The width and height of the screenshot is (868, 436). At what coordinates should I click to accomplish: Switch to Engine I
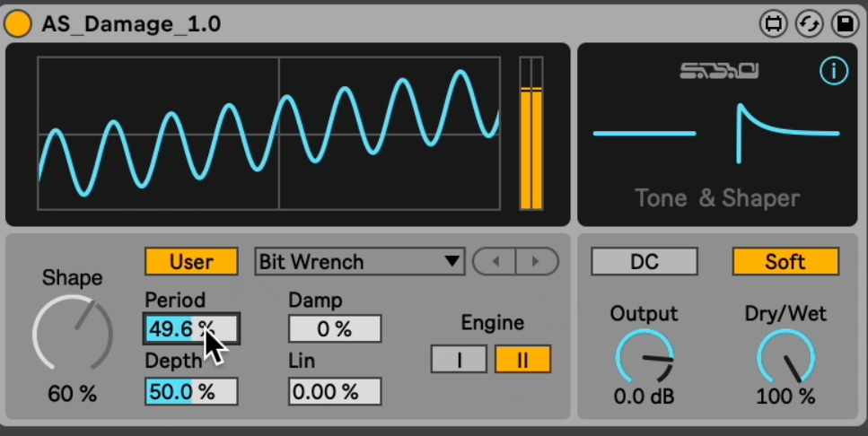click(x=459, y=360)
